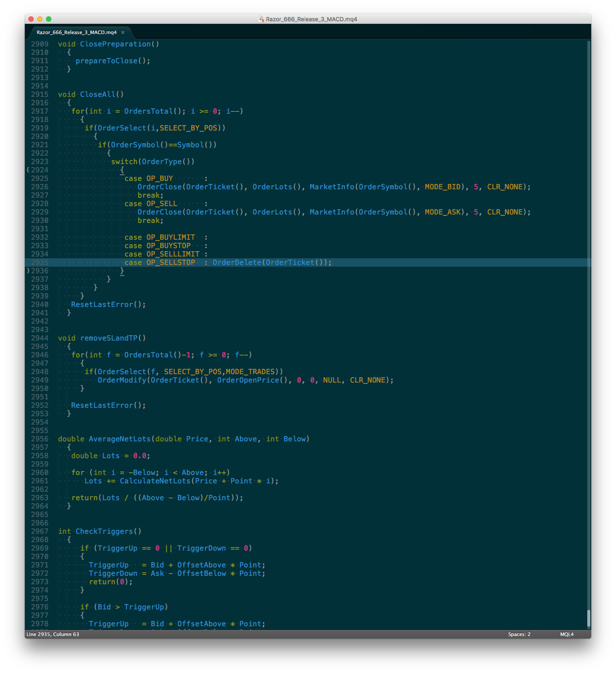This screenshot has width=616, height=674.
Task: Minimize window with the yellow button
Action: pyautogui.click(x=40, y=19)
